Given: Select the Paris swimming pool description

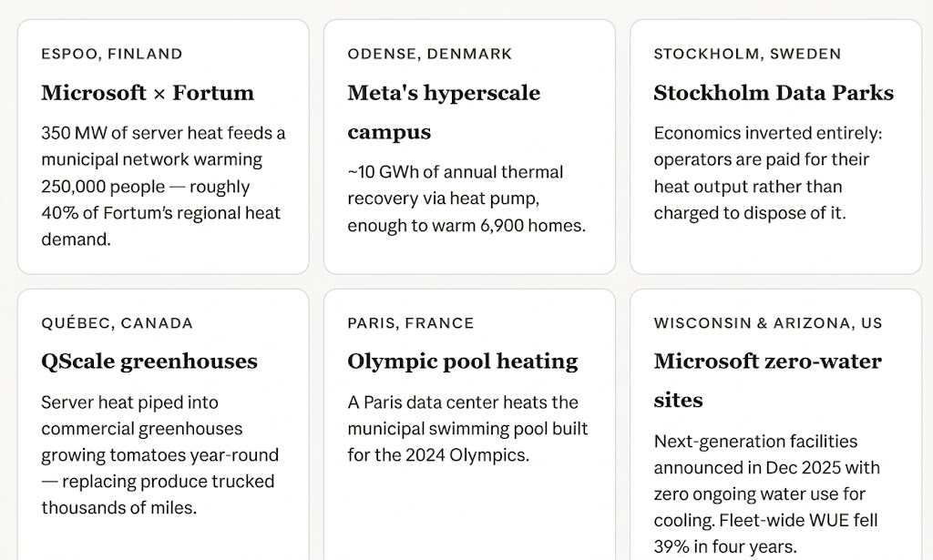Looking at the screenshot, I should coord(467,428).
